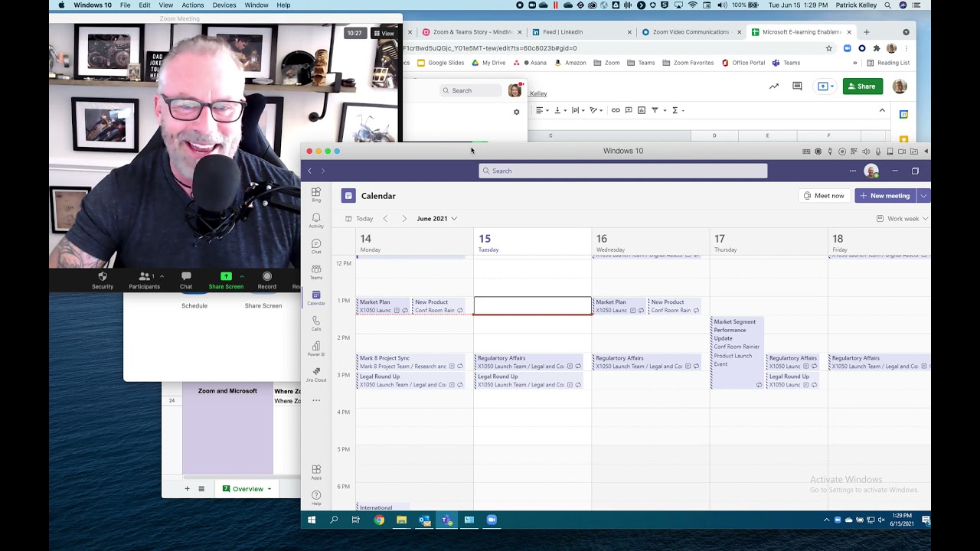This screenshot has height=551, width=980.
Task: Open Jira Cloud app in Teams sidebar
Action: tap(316, 375)
